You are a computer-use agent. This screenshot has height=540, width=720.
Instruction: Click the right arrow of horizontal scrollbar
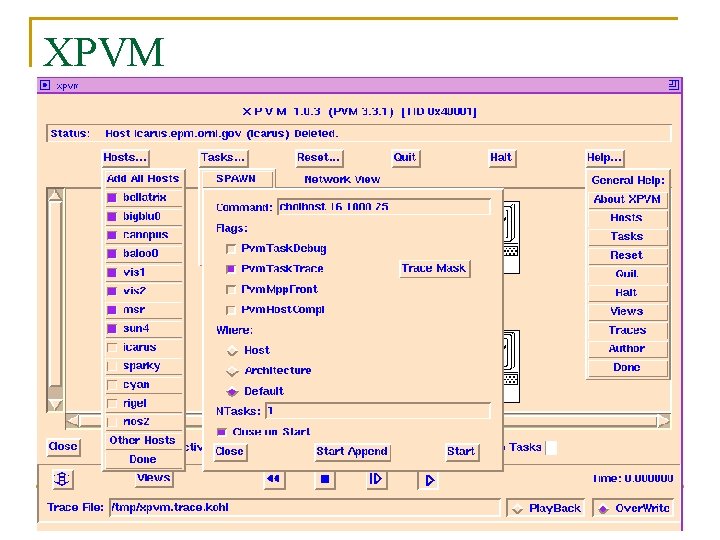[663, 420]
